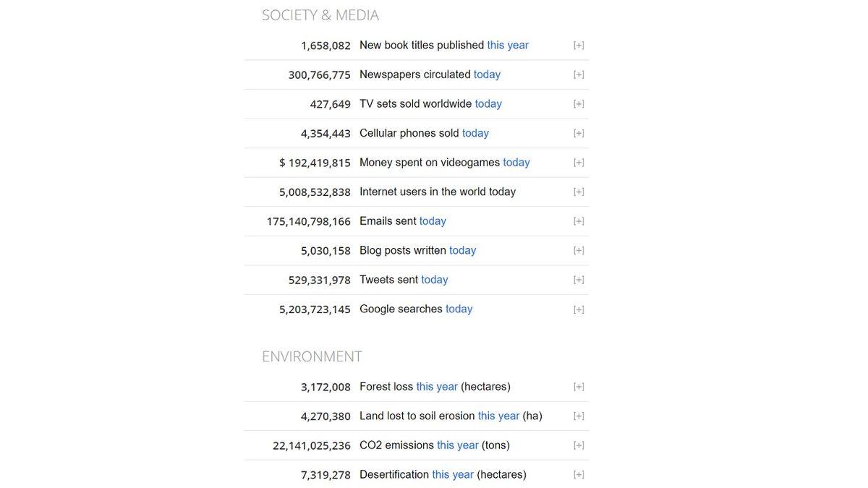Expand the CO2 emissions row
This screenshot has width=868, height=488.
click(579, 445)
